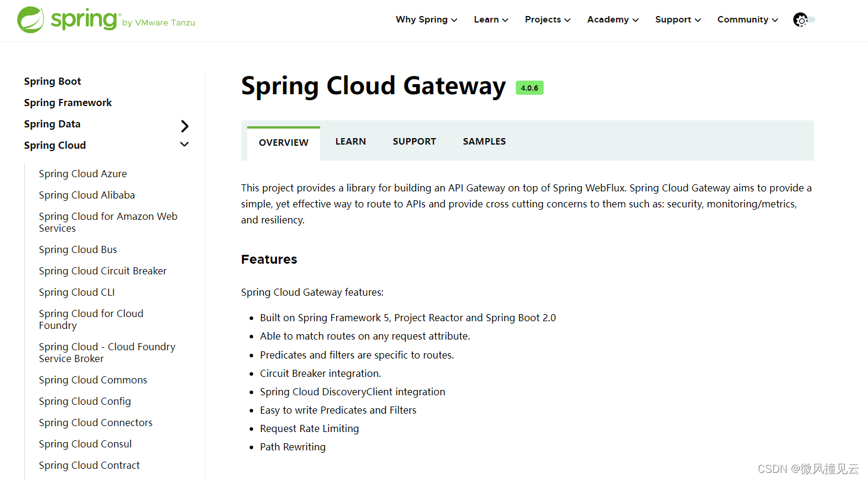The height and width of the screenshot is (480, 868).
Task: Open the Learn navigation menu
Action: pyautogui.click(x=491, y=20)
